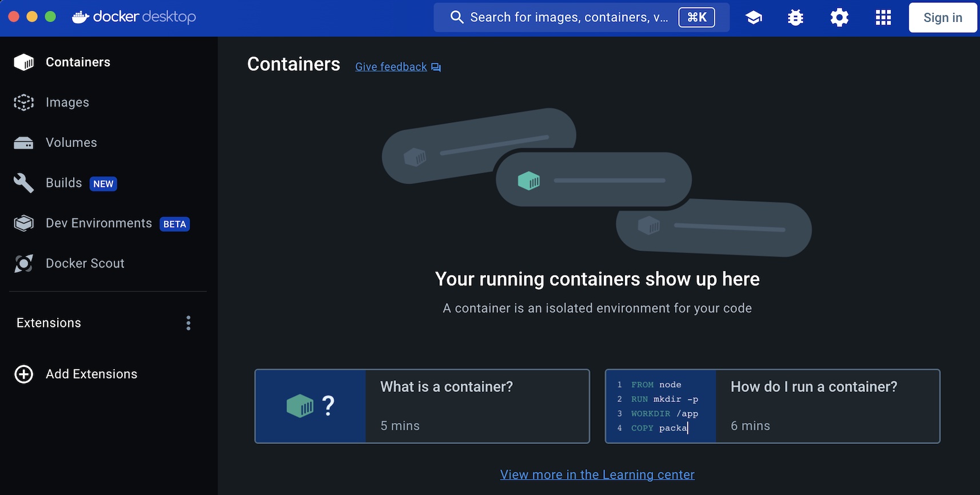Image resolution: width=980 pixels, height=495 pixels.
Task: Click "Your running containers show up here" text
Action: click(597, 279)
